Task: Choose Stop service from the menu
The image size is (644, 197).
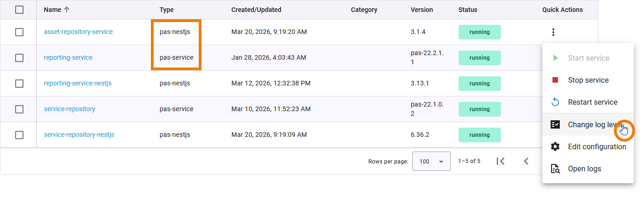Action: (x=588, y=80)
